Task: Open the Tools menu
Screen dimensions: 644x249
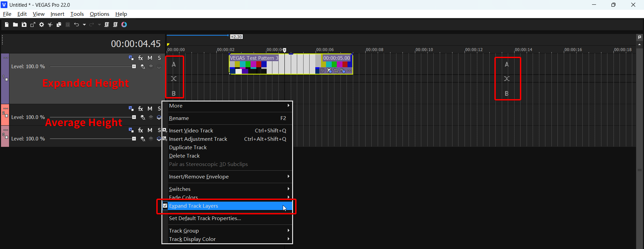Action: coord(77,14)
